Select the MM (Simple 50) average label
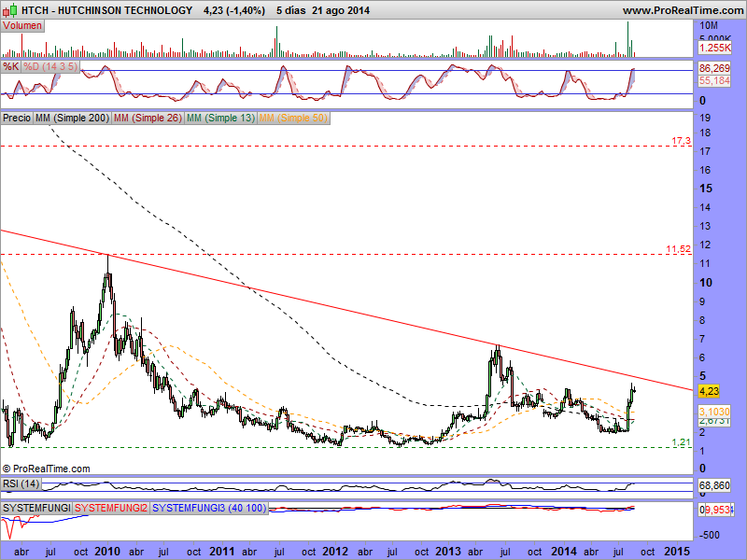Screen dimensions: 747x560 coord(293,118)
